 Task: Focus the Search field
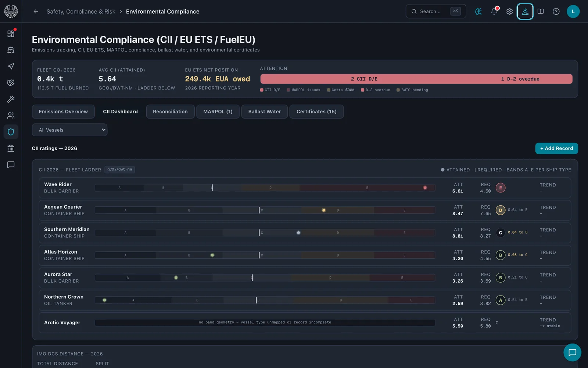click(x=436, y=11)
